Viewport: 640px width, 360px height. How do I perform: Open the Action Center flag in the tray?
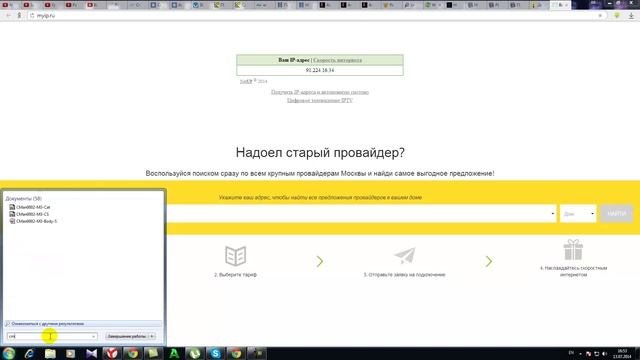[588, 353]
